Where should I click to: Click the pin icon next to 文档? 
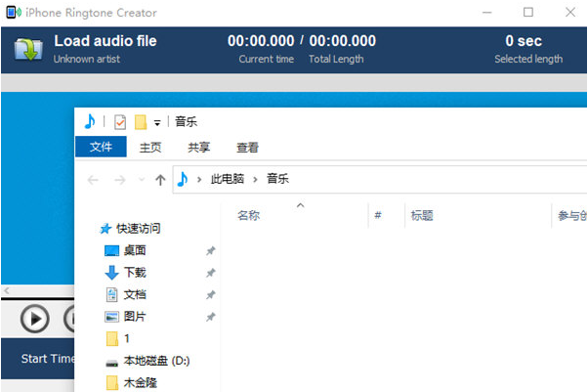tap(210, 295)
